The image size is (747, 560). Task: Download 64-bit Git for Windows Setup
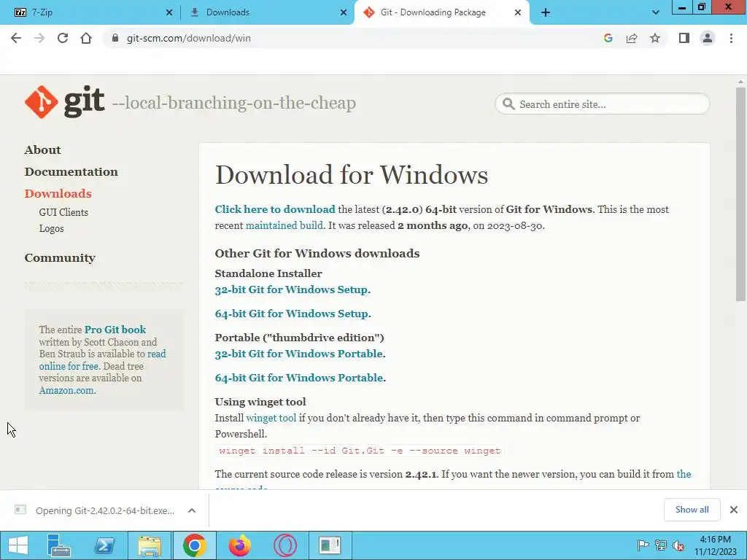pyautogui.click(x=292, y=314)
